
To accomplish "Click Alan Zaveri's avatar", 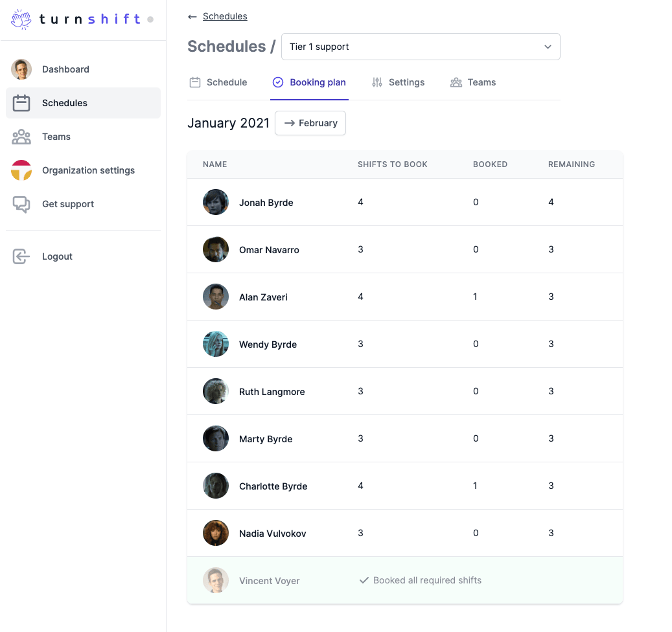I will (216, 297).
